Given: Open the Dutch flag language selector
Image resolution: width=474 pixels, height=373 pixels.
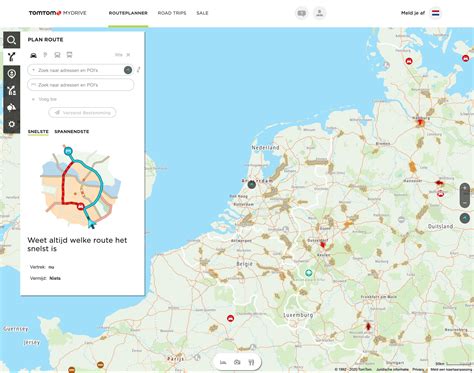Looking at the screenshot, I should coord(435,13).
